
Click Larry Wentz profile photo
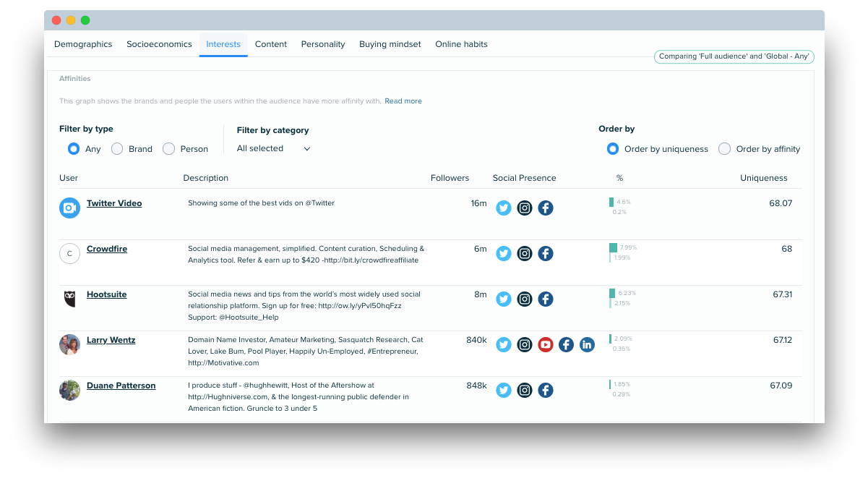coord(69,344)
